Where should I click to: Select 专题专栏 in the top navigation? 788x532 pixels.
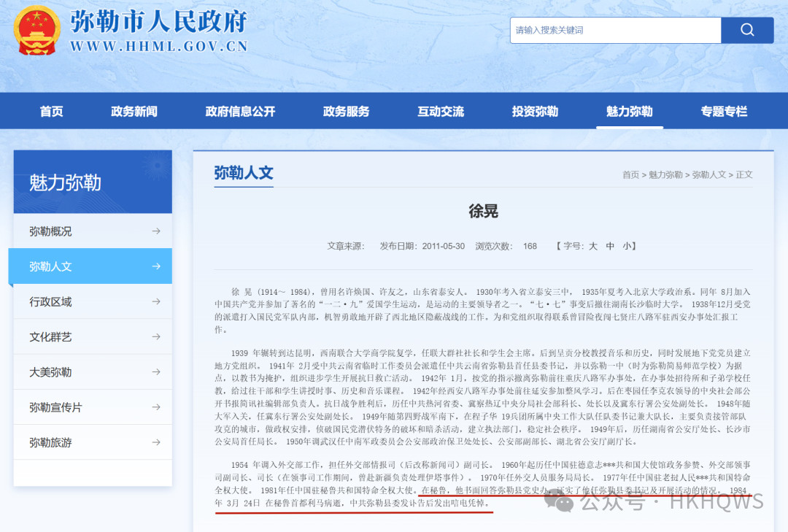point(724,112)
